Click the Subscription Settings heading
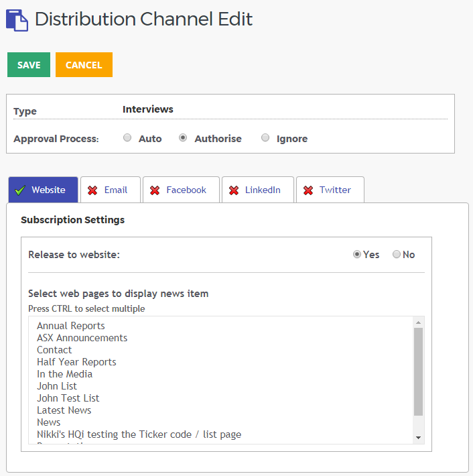 tap(73, 220)
